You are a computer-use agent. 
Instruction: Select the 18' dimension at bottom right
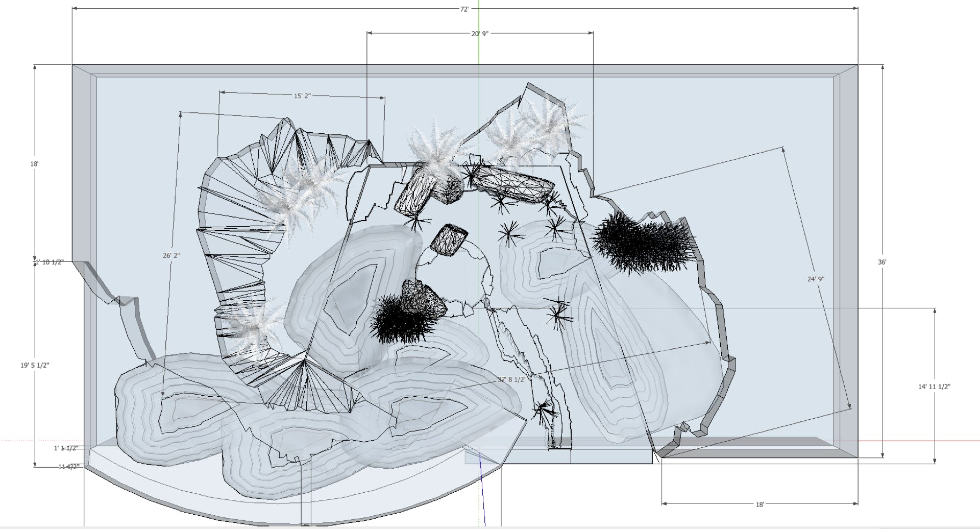tap(759, 504)
